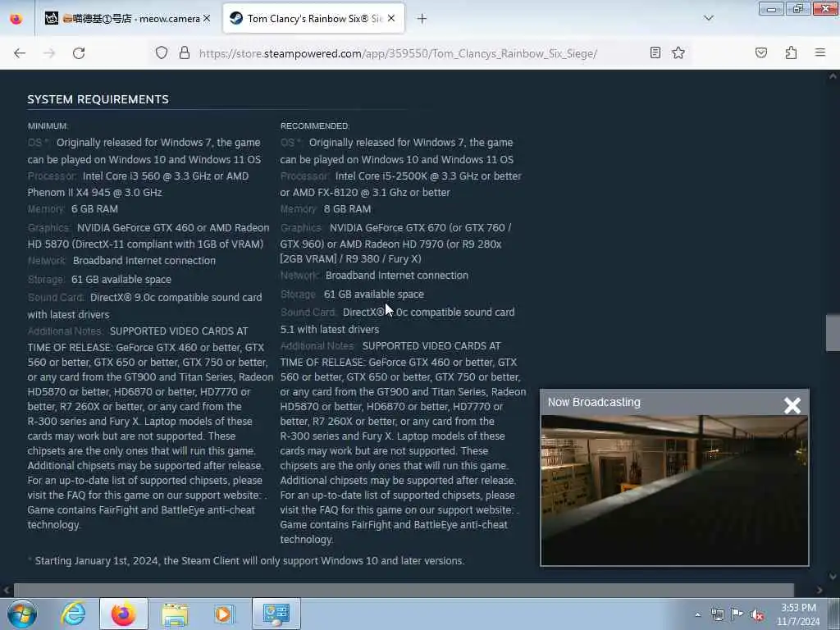The image size is (840, 630).
Task: Open the tracking protection shield icon
Action: click(162, 52)
